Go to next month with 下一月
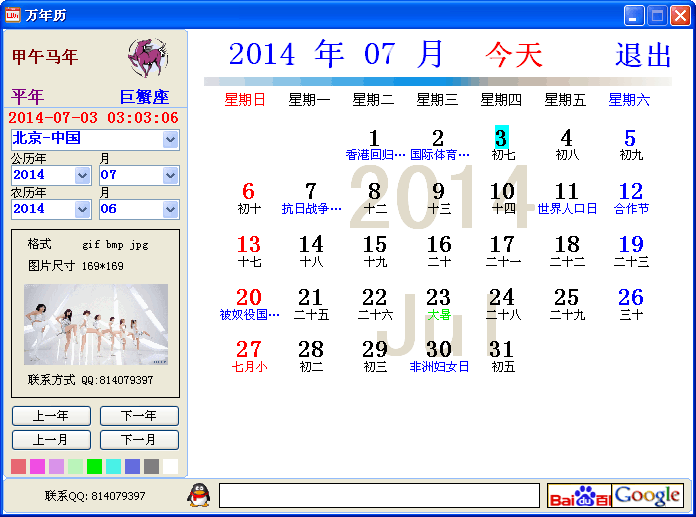 tap(139, 440)
